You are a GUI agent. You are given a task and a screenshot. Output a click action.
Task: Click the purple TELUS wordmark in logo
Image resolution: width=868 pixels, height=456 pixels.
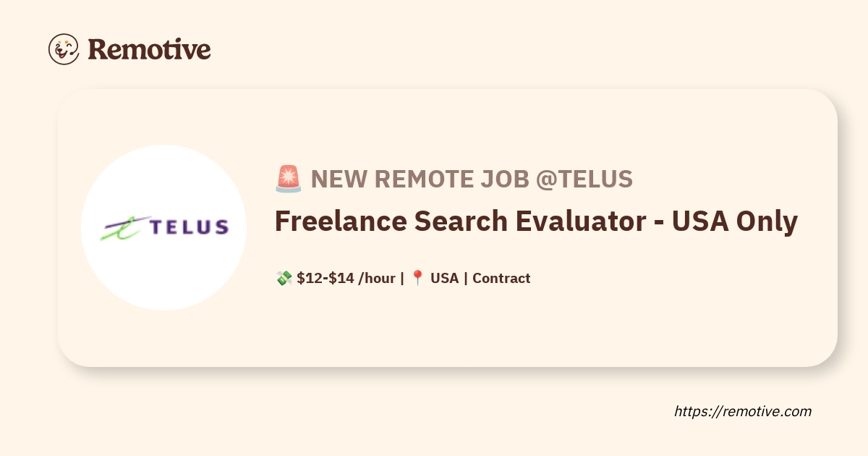pos(188,227)
